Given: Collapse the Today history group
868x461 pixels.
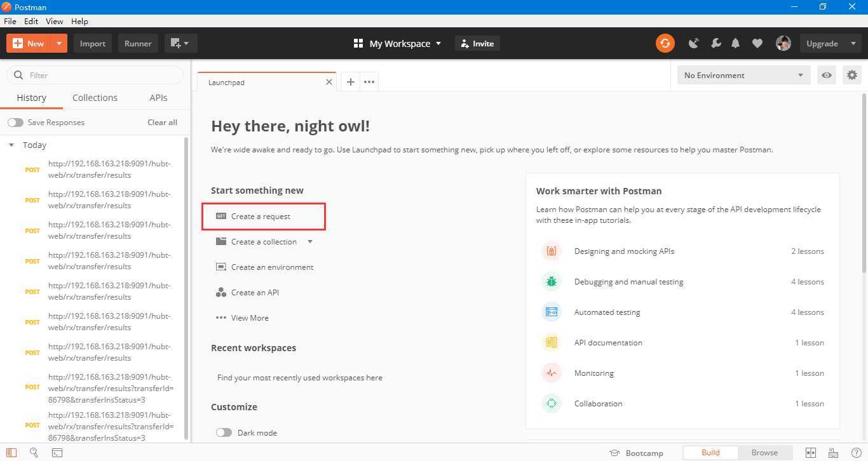Looking at the screenshot, I should point(11,145).
